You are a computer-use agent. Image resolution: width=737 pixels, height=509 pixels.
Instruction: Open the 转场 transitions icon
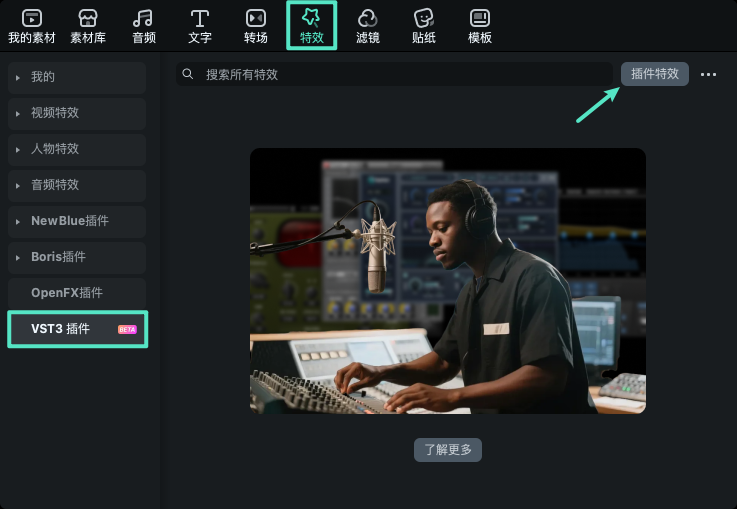(x=256, y=19)
